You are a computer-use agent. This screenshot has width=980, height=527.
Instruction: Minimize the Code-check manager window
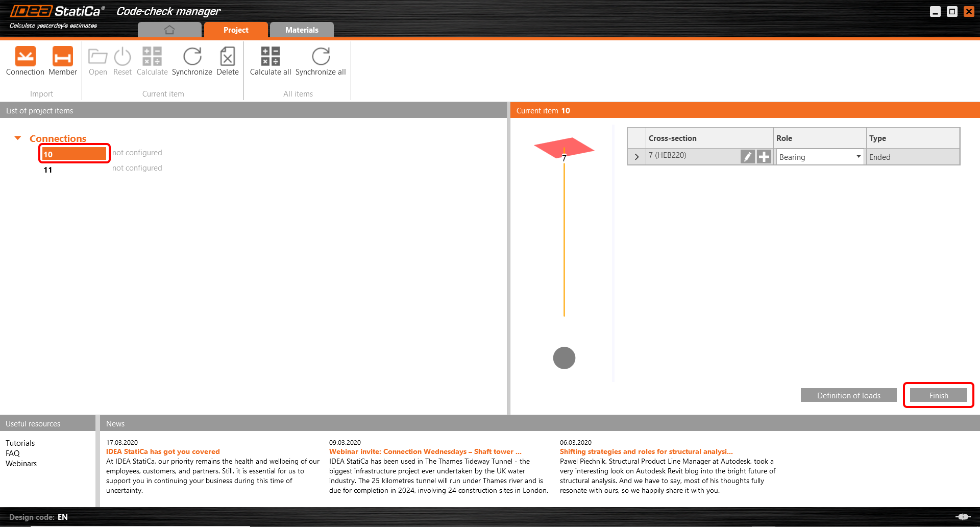coord(935,12)
